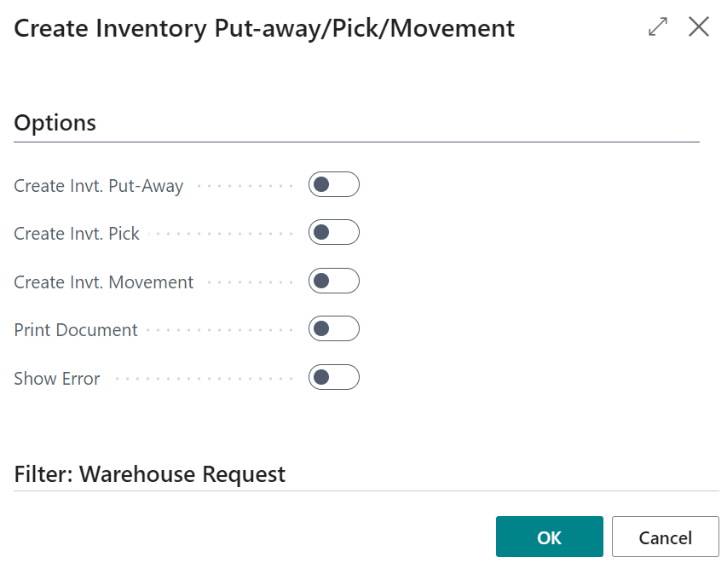Enable the Create Invt. Put-Away toggle
Viewport: 727px width, 563px height.
pyautogui.click(x=333, y=185)
